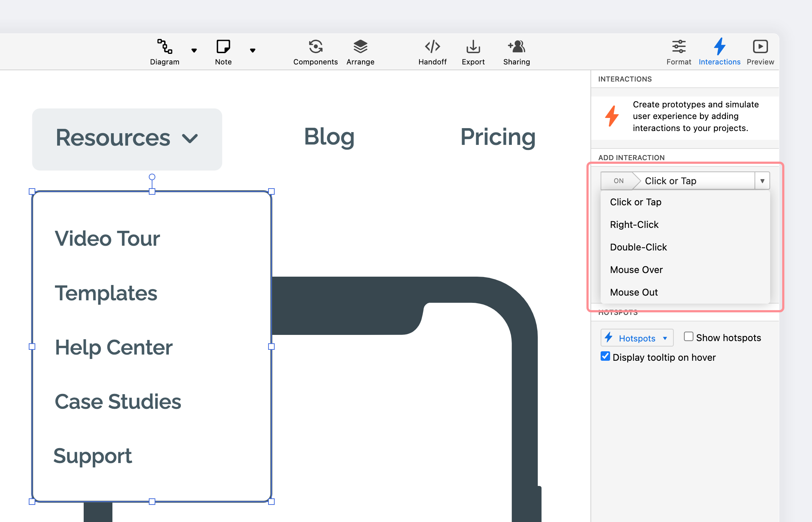Select the Note tool icon
812x522 pixels.
tap(223, 47)
